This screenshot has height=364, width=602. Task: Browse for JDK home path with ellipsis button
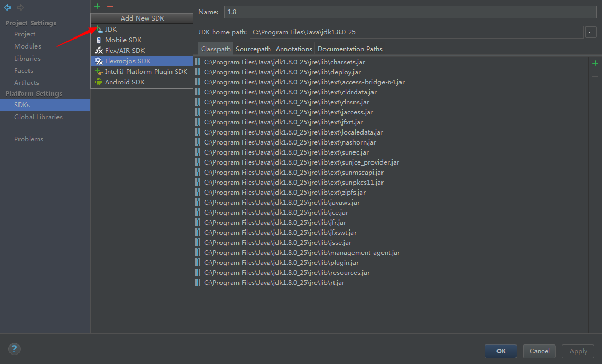pyautogui.click(x=591, y=32)
